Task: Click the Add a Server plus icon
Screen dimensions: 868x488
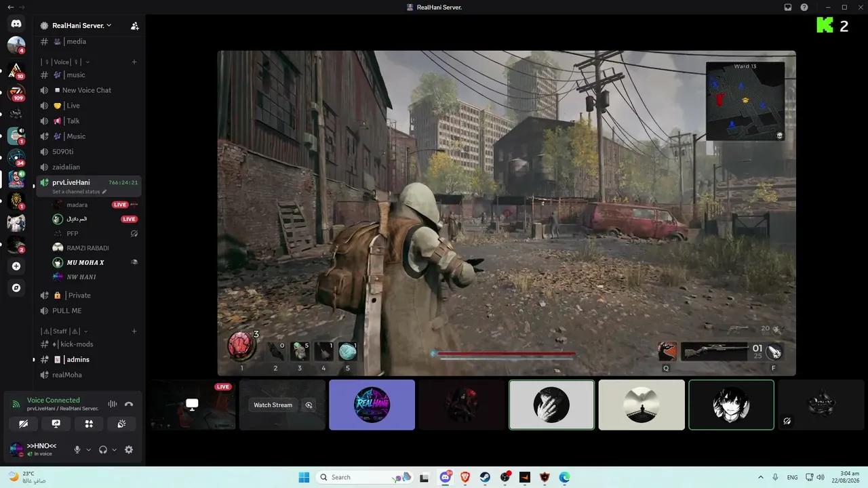Action: tap(16, 266)
